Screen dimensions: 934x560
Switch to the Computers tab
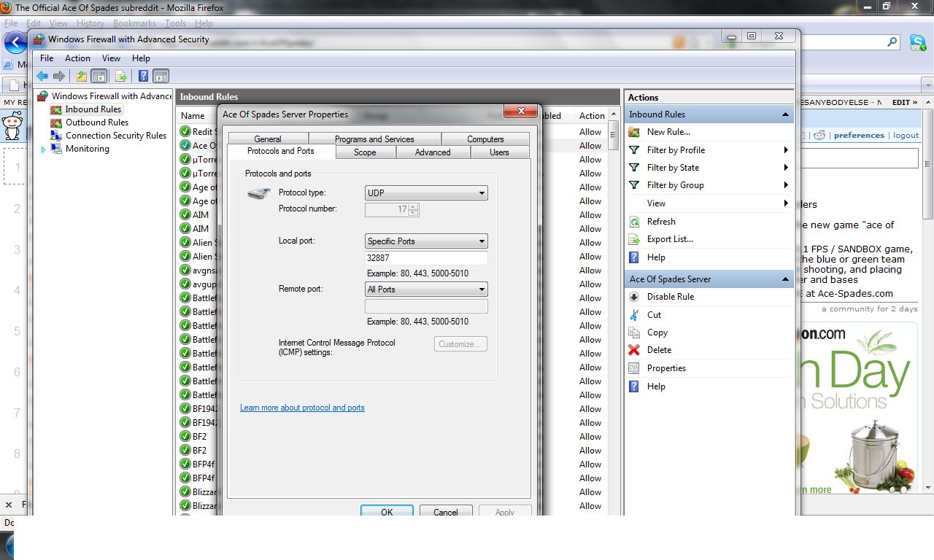point(485,139)
